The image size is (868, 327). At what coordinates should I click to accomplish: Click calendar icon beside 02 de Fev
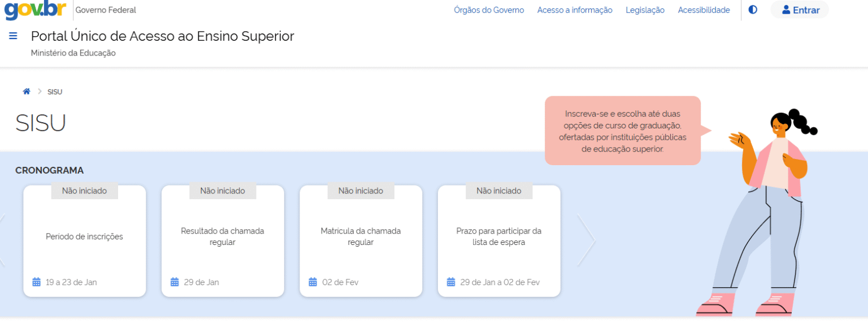coord(313,282)
